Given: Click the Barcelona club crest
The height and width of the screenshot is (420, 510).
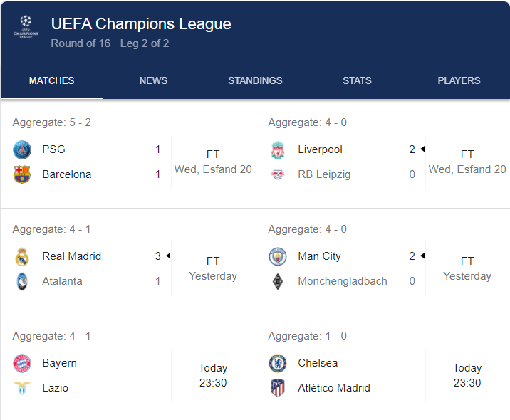Looking at the screenshot, I should point(22,174).
